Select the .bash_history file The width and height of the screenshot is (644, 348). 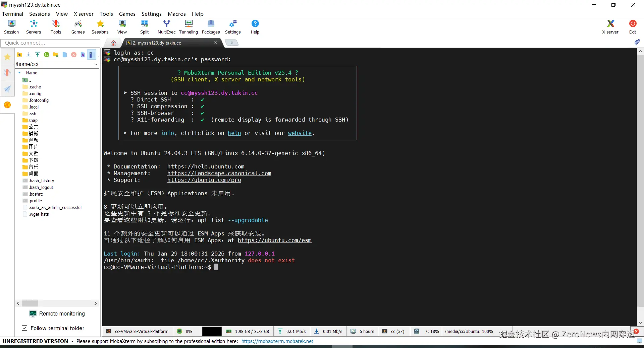coord(38,181)
